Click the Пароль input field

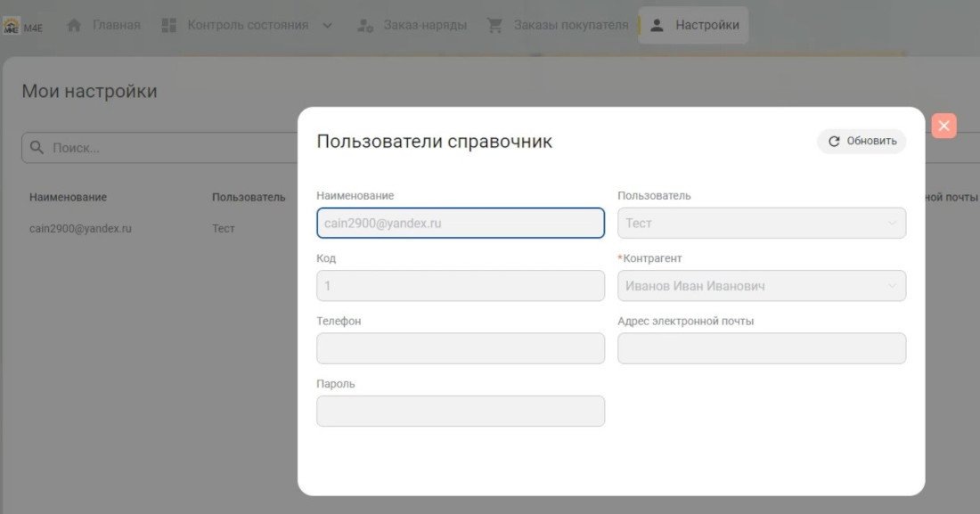tap(461, 411)
